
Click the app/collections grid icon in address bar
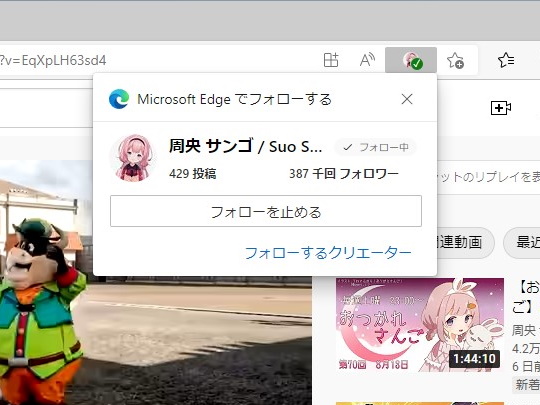tap(331, 60)
